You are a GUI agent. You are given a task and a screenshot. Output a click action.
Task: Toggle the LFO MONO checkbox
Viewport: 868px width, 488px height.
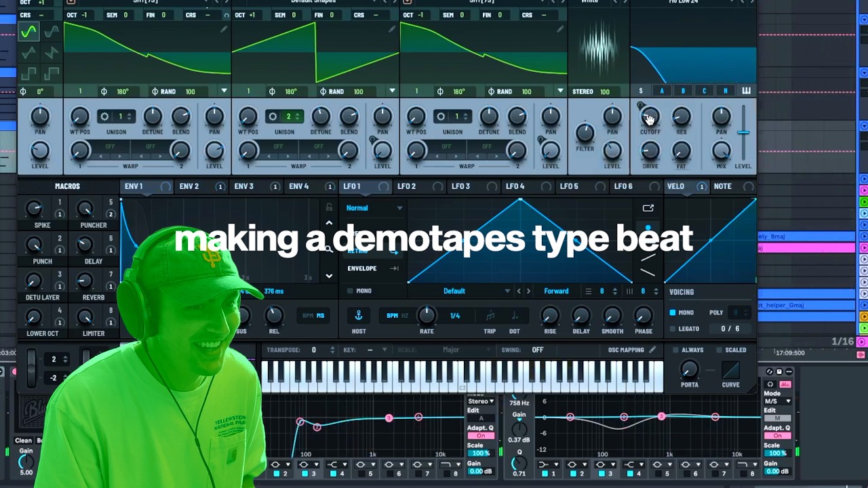350,291
